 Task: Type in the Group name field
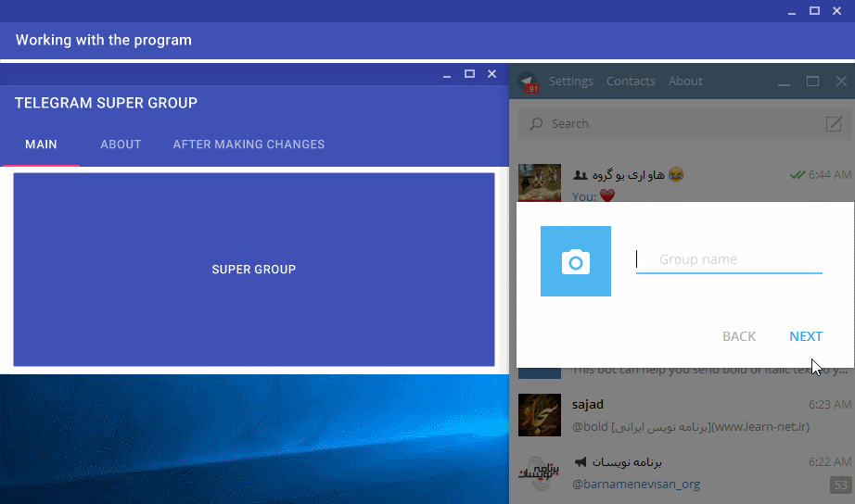(729, 260)
